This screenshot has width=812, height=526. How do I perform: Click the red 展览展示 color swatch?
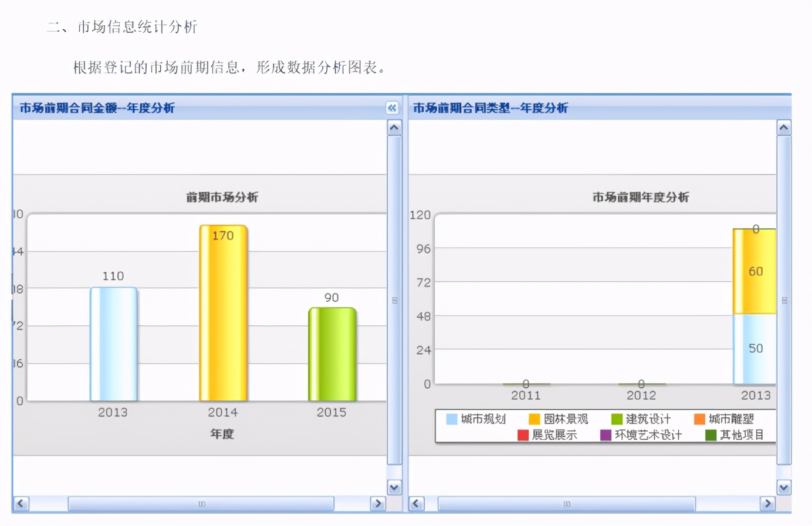[x=522, y=435]
